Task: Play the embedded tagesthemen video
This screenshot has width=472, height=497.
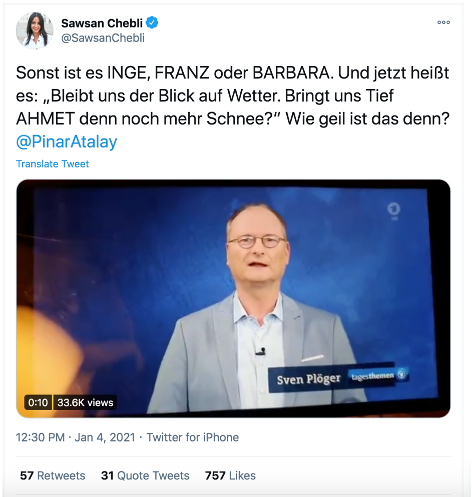Action: click(233, 298)
